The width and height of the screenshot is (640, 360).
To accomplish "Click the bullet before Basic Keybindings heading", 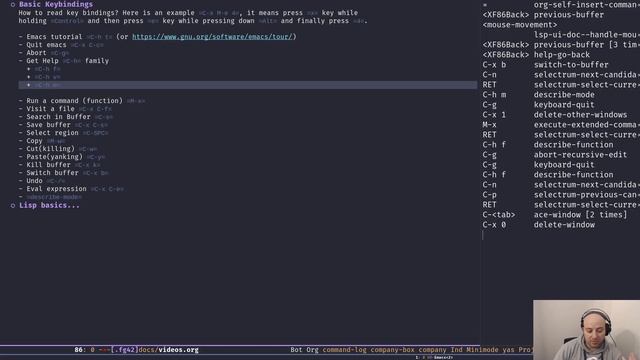I will pyautogui.click(x=13, y=4).
